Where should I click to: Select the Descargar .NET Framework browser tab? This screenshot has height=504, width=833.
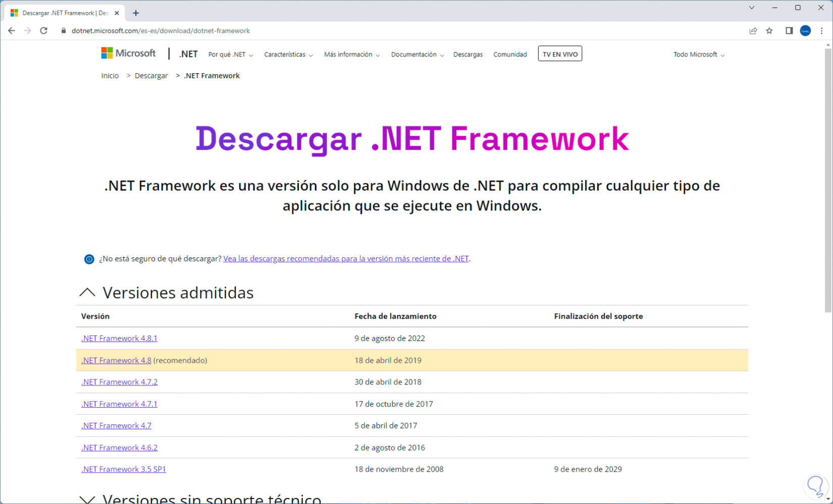[x=65, y=13]
